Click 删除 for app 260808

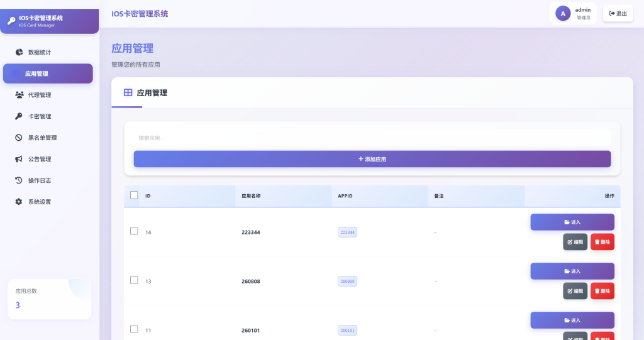tap(602, 291)
